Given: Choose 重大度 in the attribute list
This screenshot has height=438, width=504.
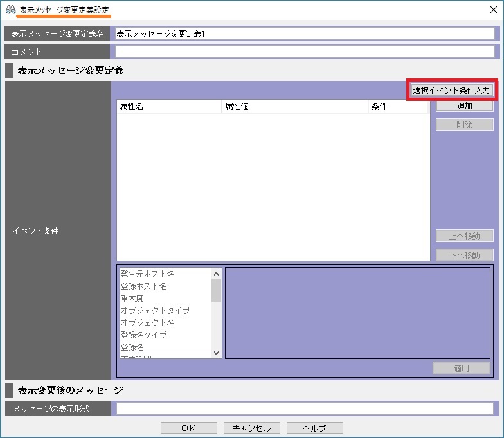Looking at the screenshot, I should coord(132,299).
